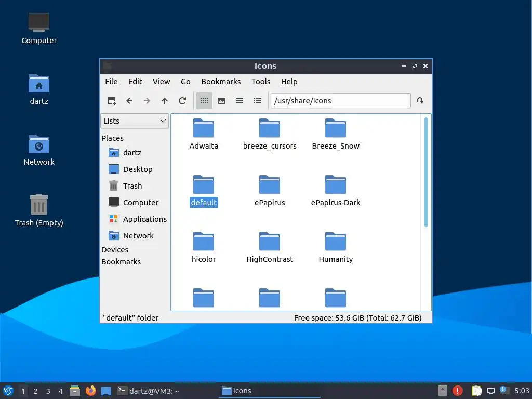The image size is (532, 399).
Task: Launch Firefox from taskbar
Action: click(x=90, y=391)
